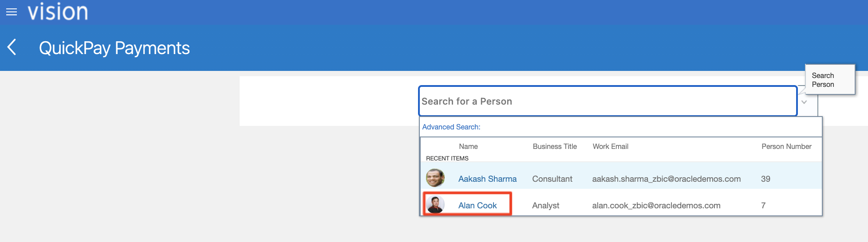
Task: Select Alan Cook name link
Action: click(x=477, y=206)
